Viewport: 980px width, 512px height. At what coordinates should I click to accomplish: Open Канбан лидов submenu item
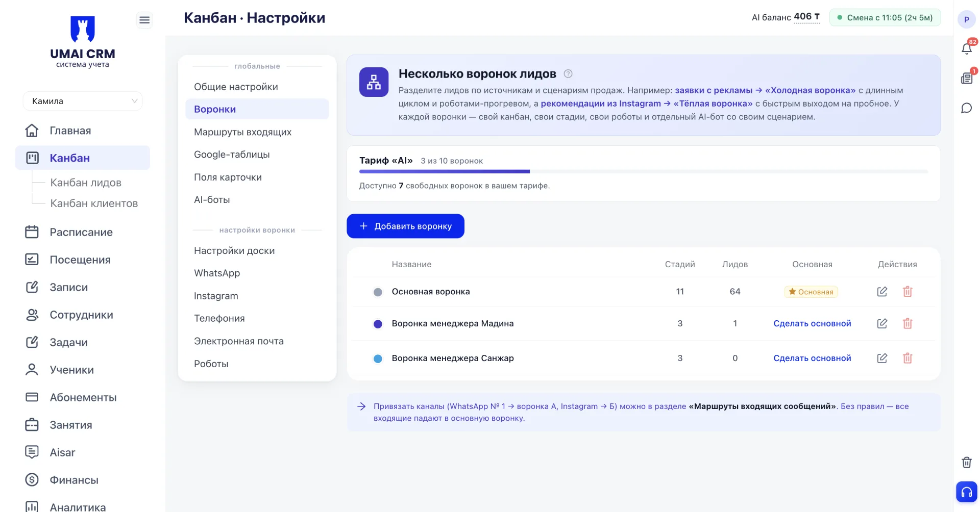tap(86, 183)
